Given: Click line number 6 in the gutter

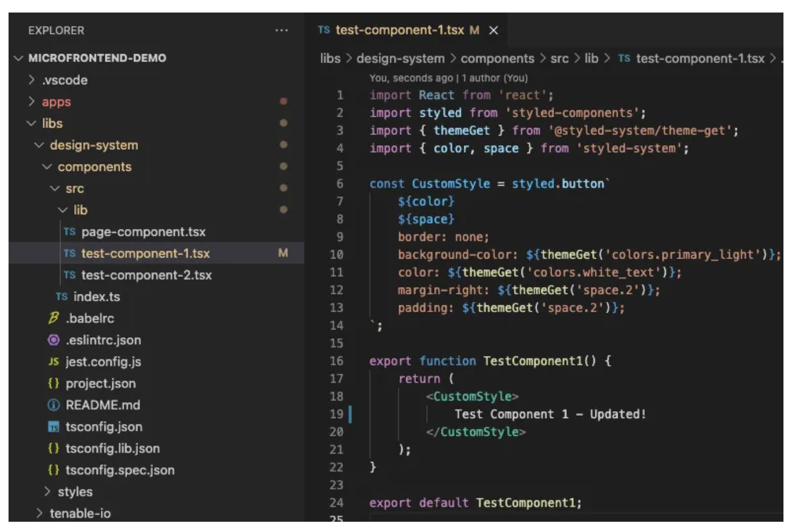Looking at the screenshot, I should [x=340, y=183].
